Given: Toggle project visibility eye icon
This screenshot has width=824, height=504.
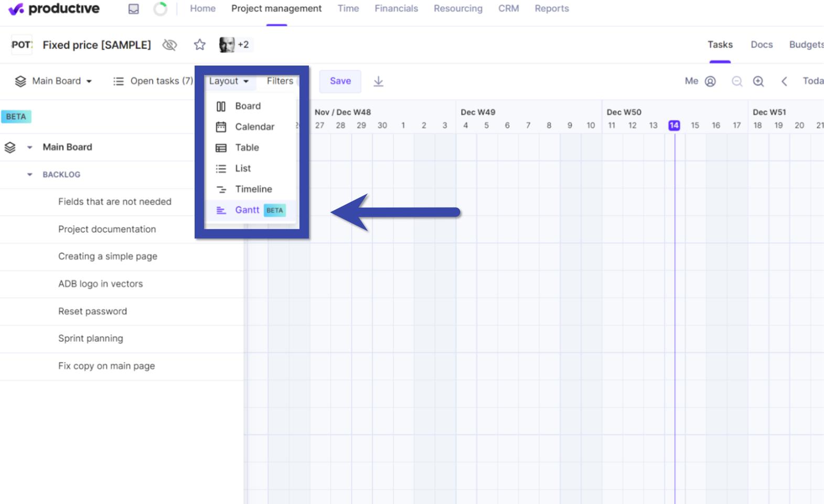Looking at the screenshot, I should pos(169,45).
